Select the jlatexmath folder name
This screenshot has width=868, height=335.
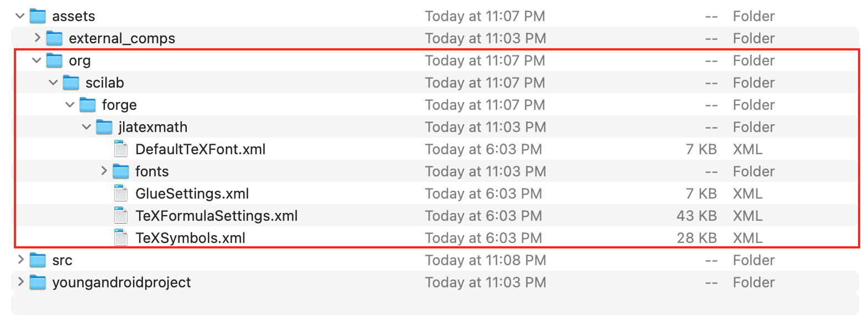pyautogui.click(x=153, y=127)
